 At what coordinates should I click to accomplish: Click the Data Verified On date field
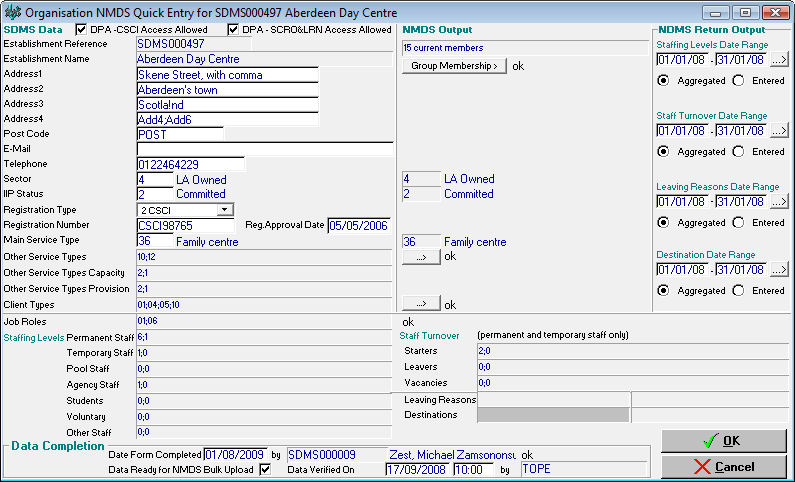coord(418,469)
